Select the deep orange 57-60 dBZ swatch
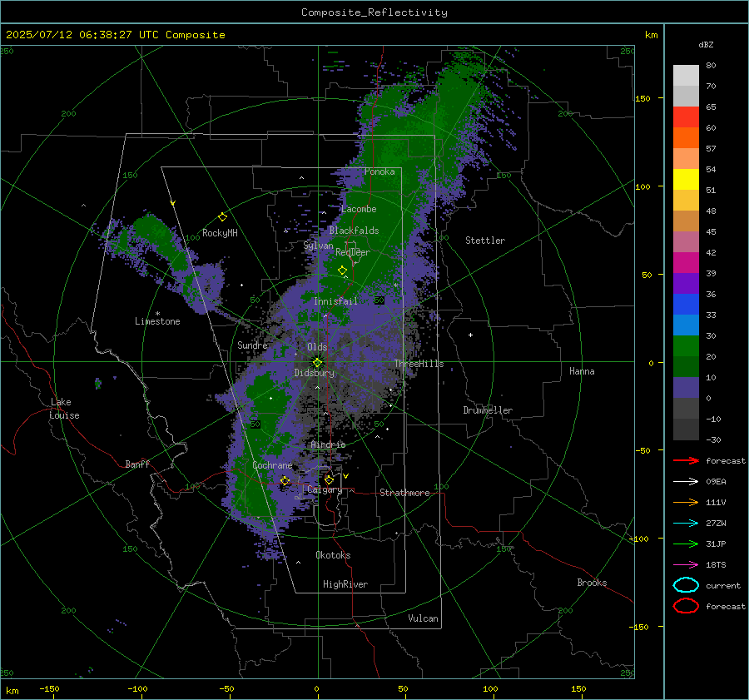This screenshot has width=749, height=700. tap(686, 138)
